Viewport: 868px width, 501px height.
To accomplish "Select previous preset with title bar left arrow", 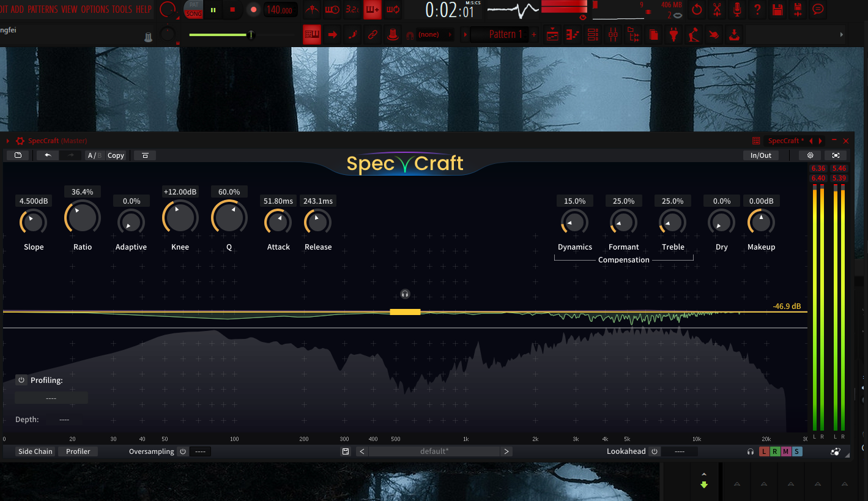I will (x=811, y=141).
